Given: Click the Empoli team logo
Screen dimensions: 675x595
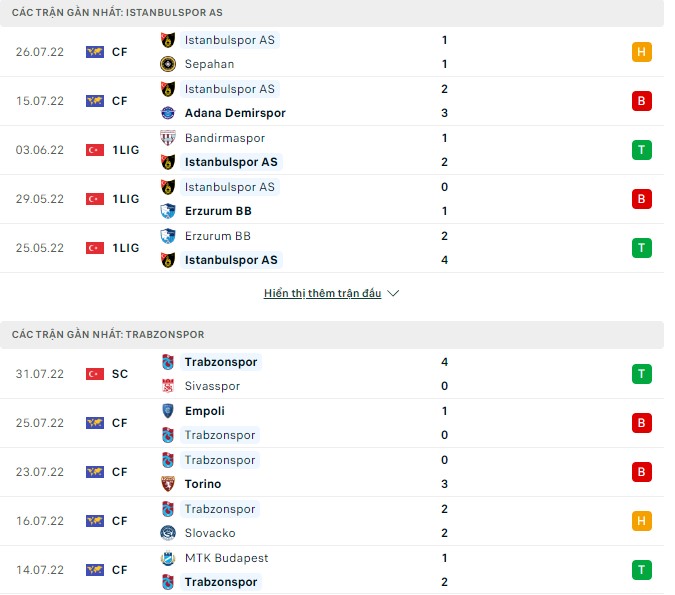Looking at the screenshot, I should tap(168, 411).
